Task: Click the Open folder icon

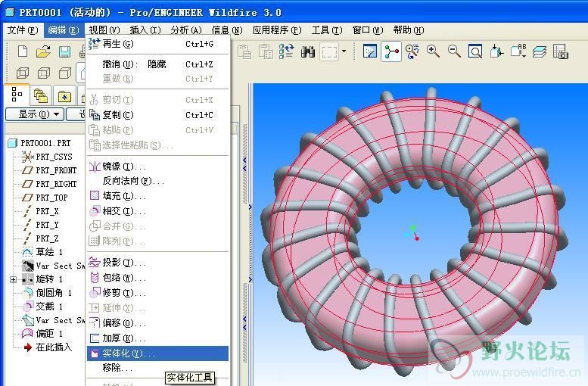Action: point(43,51)
